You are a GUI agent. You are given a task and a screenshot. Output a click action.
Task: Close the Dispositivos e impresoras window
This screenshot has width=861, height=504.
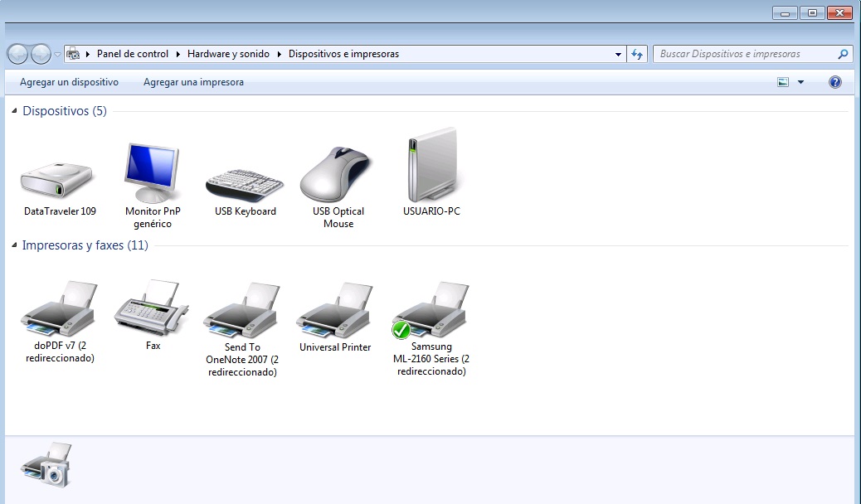[x=839, y=12]
